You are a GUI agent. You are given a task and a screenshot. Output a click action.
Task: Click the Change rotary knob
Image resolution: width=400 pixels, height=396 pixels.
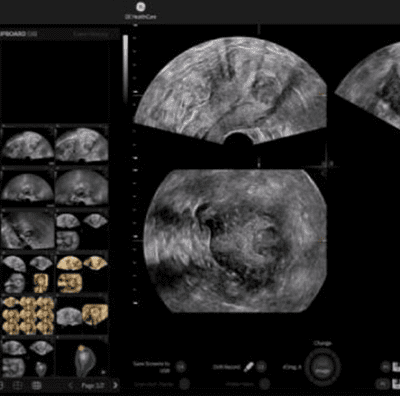[322, 367]
